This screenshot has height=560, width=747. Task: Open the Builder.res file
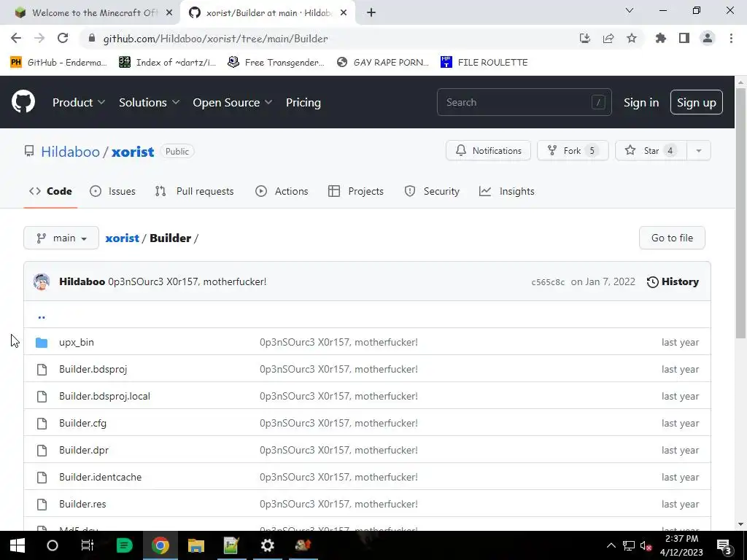tap(82, 504)
